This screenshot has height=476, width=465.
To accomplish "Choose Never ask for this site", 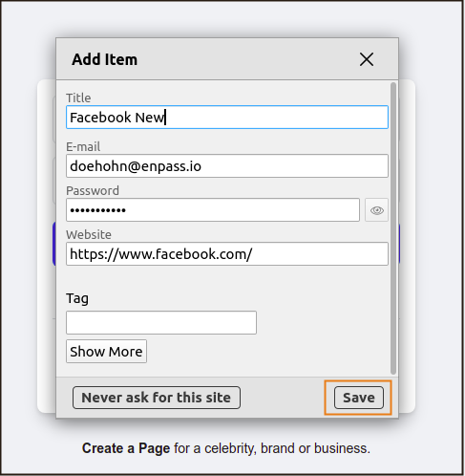I will (157, 398).
